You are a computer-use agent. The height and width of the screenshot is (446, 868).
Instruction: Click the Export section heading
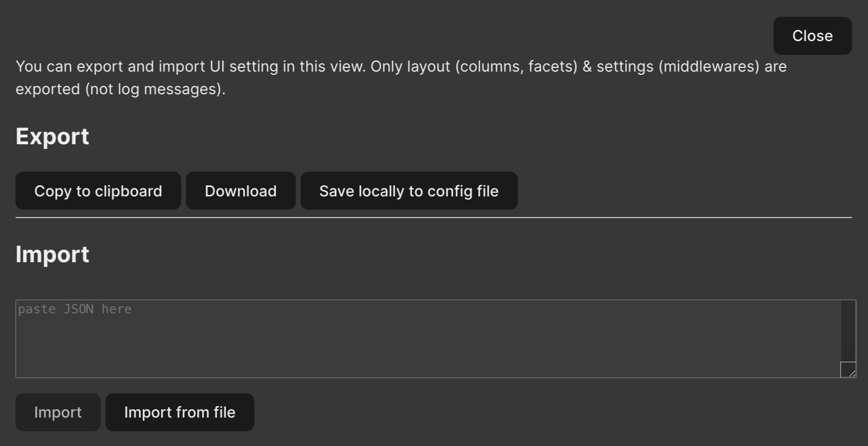pos(53,136)
